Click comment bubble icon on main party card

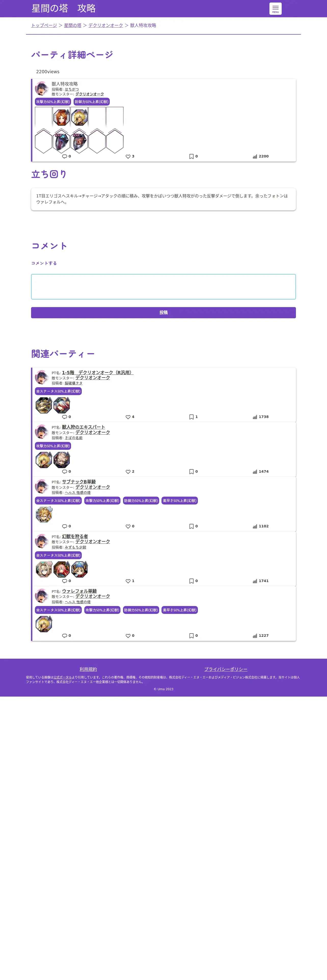(x=64, y=156)
